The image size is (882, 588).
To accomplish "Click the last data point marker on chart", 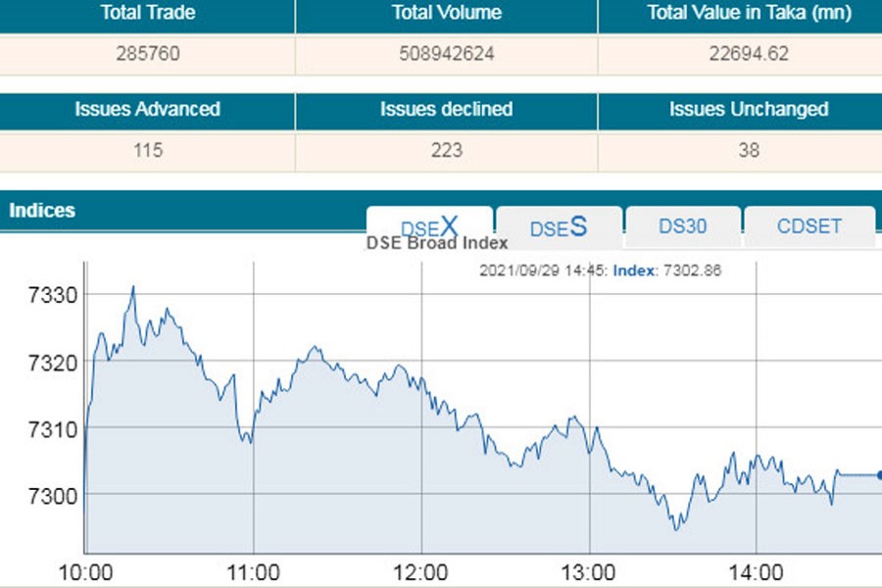I will (x=878, y=475).
